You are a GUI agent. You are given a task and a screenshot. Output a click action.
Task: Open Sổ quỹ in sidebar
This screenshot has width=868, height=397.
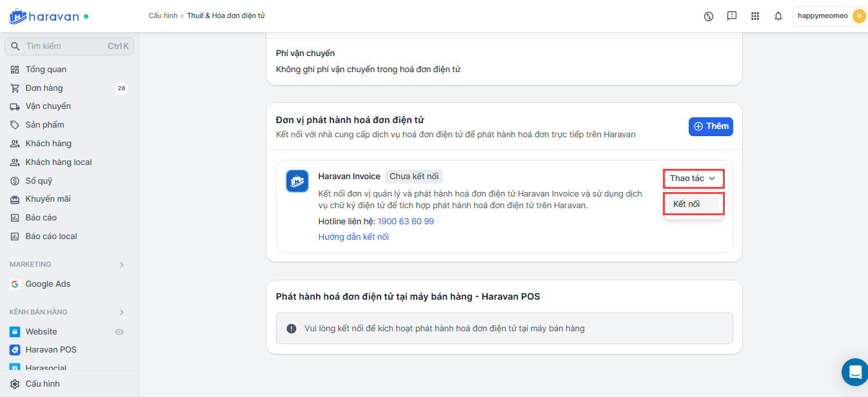point(39,181)
